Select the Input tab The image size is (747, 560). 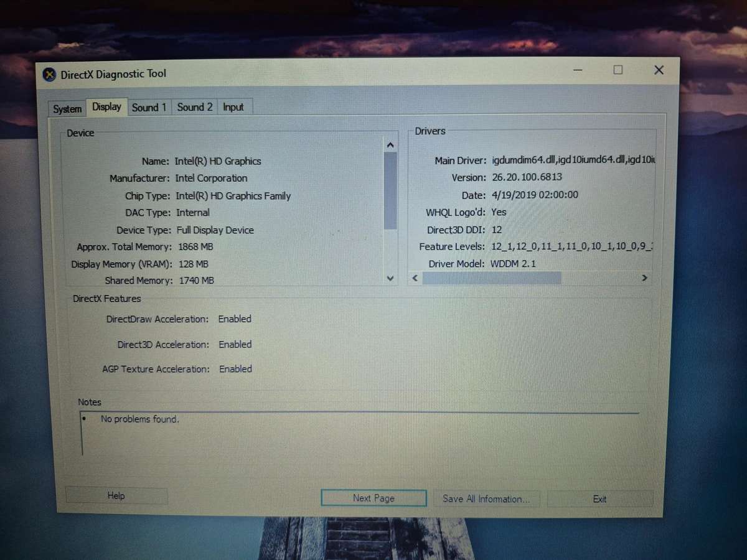click(233, 106)
